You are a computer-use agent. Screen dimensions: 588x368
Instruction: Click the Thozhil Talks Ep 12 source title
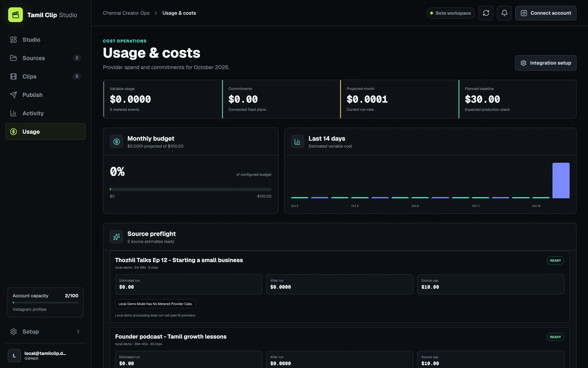[x=179, y=260]
